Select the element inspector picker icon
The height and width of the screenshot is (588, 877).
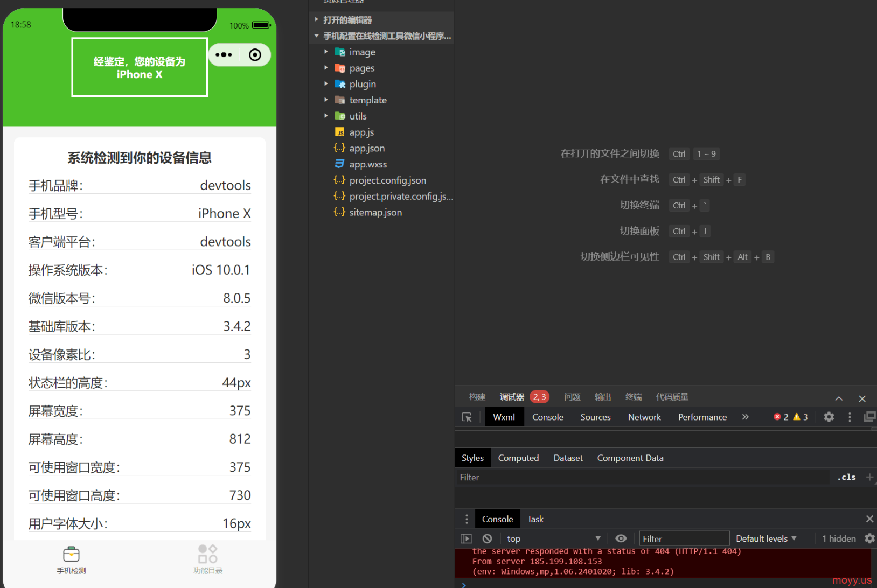[467, 417]
